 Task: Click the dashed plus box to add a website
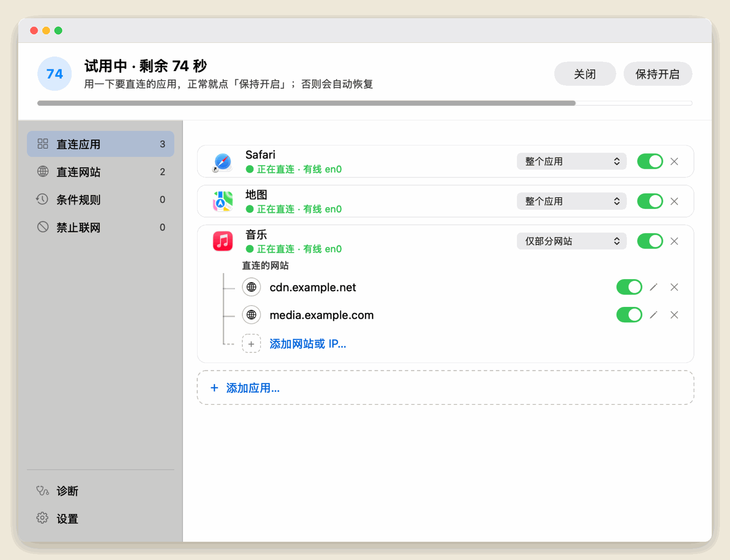tap(251, 343)
